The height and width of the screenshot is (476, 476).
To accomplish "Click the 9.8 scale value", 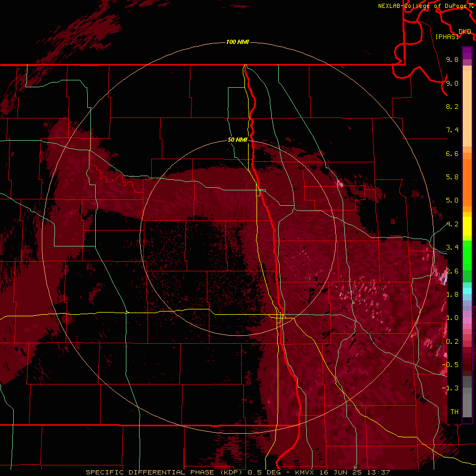I will 452,59.
